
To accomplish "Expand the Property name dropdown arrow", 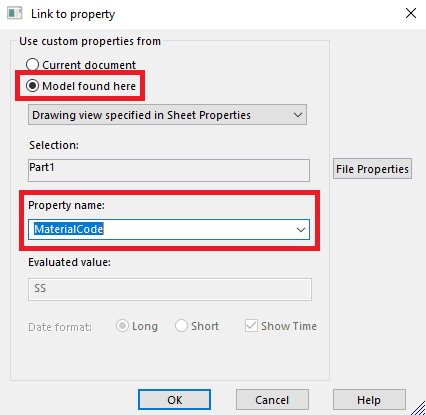I will [x=301, y=230].
